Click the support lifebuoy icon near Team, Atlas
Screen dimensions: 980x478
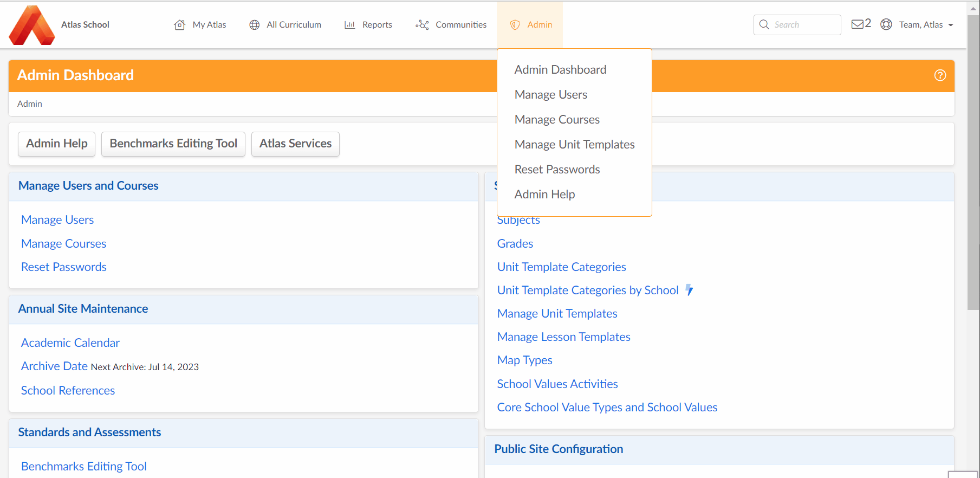click(x=886, y=24)
